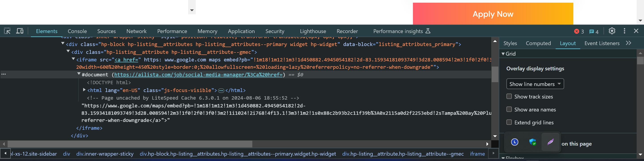This screenshot has width=644, height=161.
Task: Open the issues badge showing 4
Action: click(x=594, y=31)
